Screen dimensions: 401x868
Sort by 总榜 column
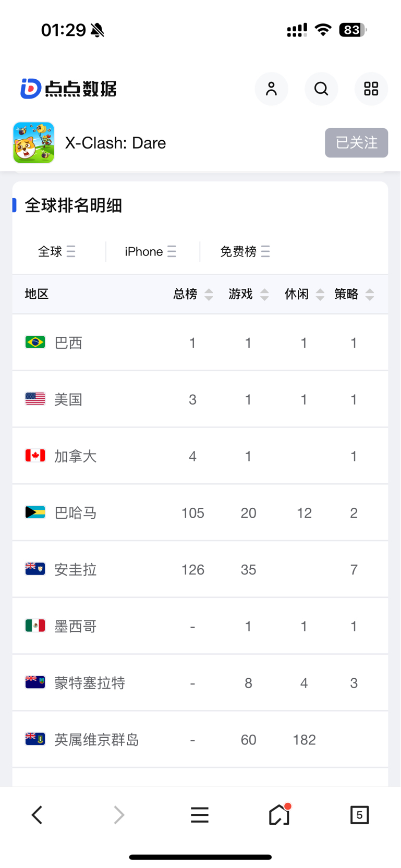coord(193,295)
